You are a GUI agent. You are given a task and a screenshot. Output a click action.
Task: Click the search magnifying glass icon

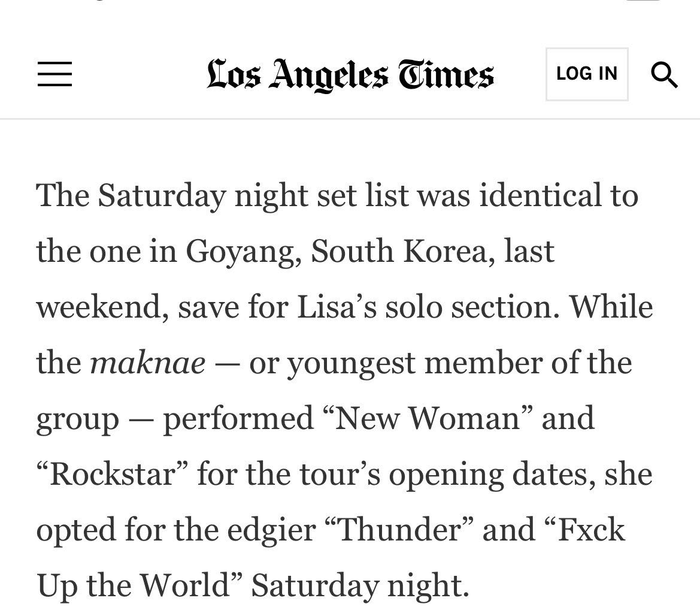pyautogui.click(x=664, y=75)
